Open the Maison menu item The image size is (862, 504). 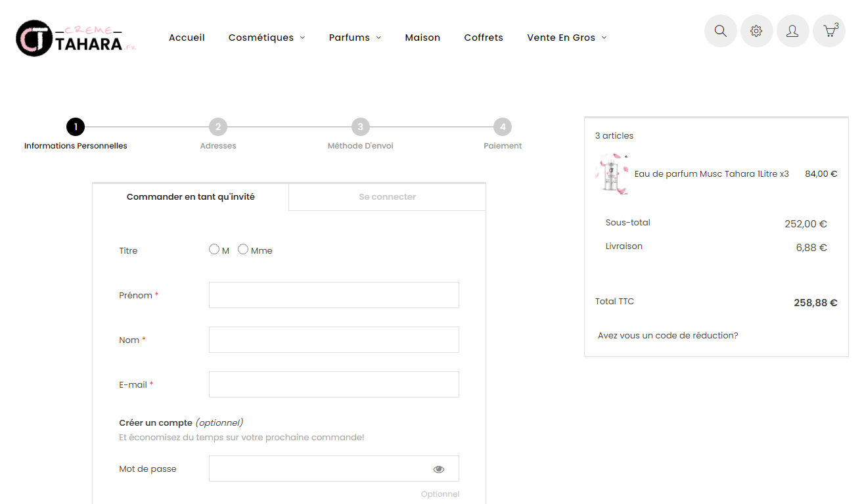[422, 37]
